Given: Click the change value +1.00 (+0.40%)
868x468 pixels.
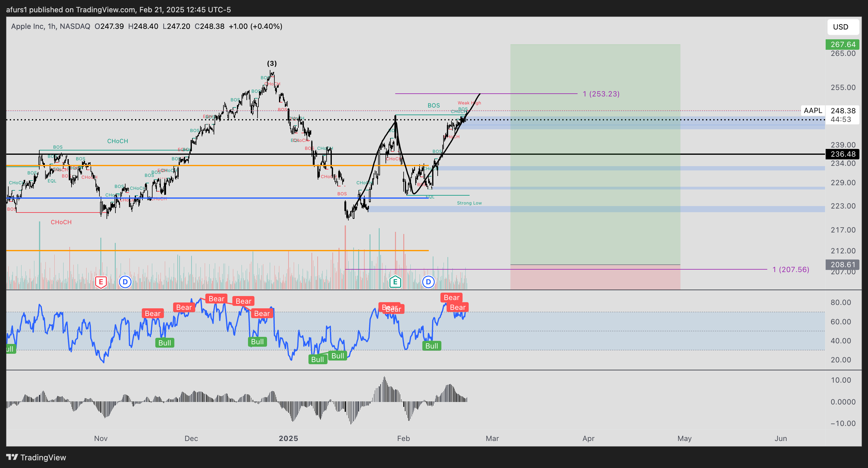Looking at the screenshot, I should click(255, 26).
